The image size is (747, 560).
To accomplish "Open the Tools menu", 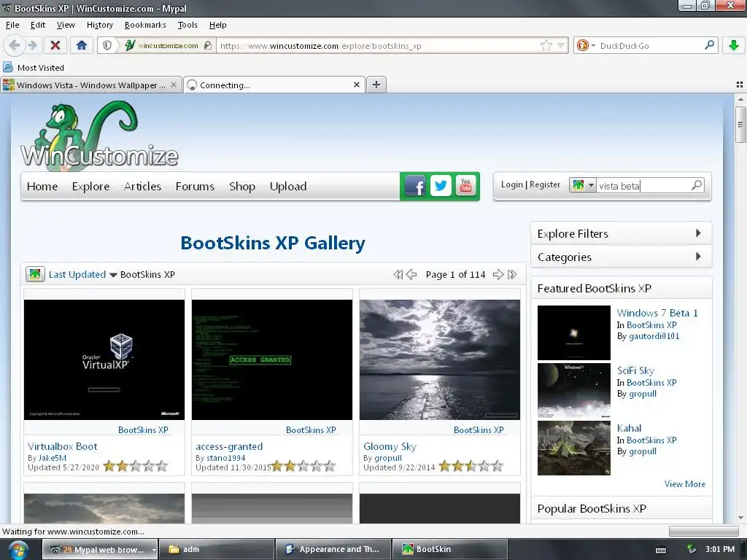I will tap(187, 25).
